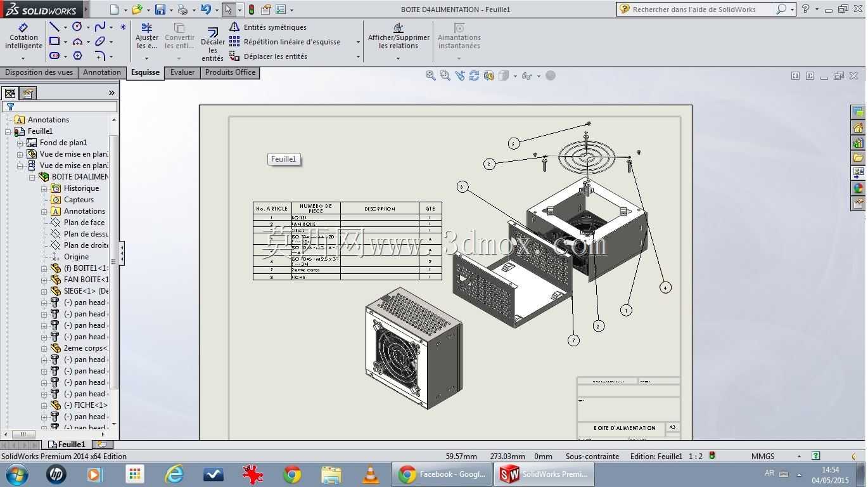This screenshot has width=868, height=487.
Task: Open Internet Explorer from the taskbar
Action: click(174, 474)
